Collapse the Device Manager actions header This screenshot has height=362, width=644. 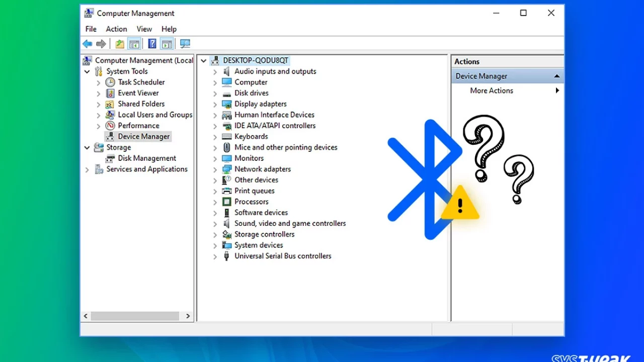(x=556, y=76)
